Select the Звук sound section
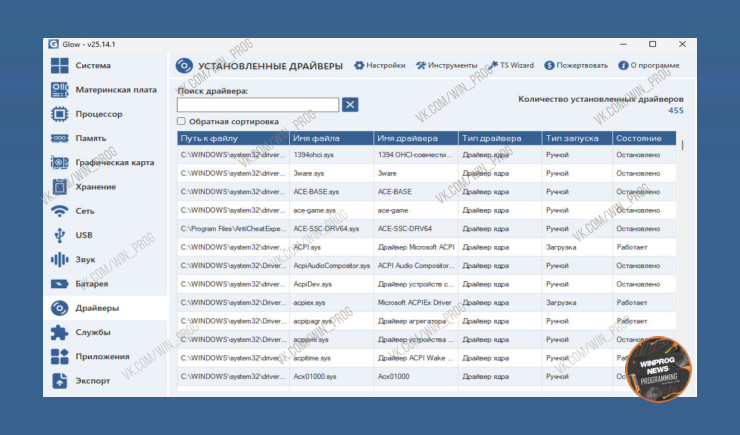Viewport: 740px width, 435px height. point(86,259)
